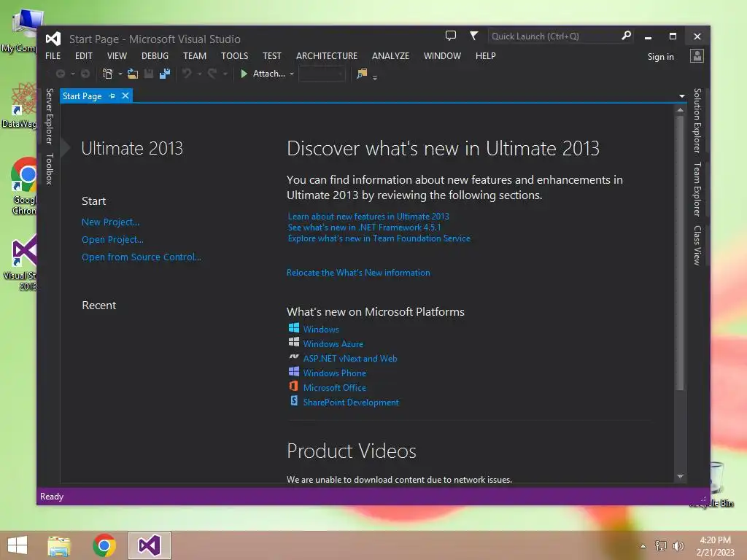This screenshot has height=560, width=747.
Task: Open the Server Explorer side tab
Action: tap(49, 116)
